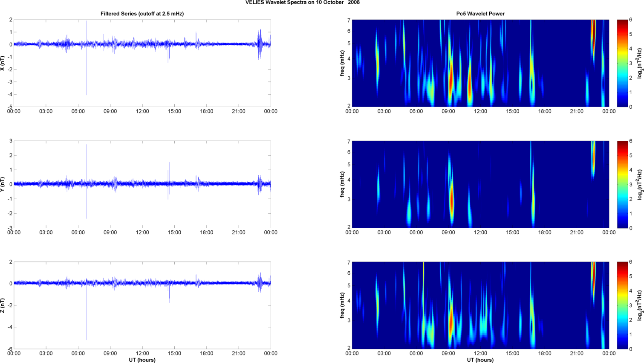Click '12:00' tick below X series plot
Viewport: 644px width, 363px height.
[x=142, y=111]
